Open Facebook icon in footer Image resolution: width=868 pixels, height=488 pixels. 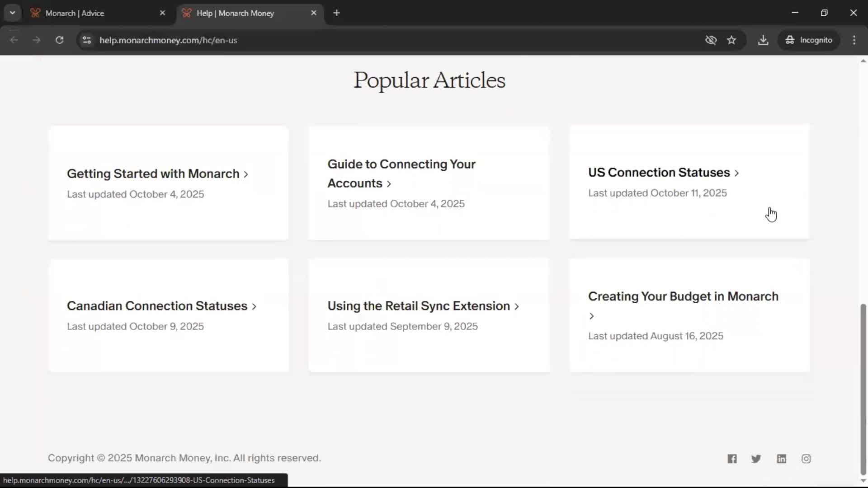732,459
